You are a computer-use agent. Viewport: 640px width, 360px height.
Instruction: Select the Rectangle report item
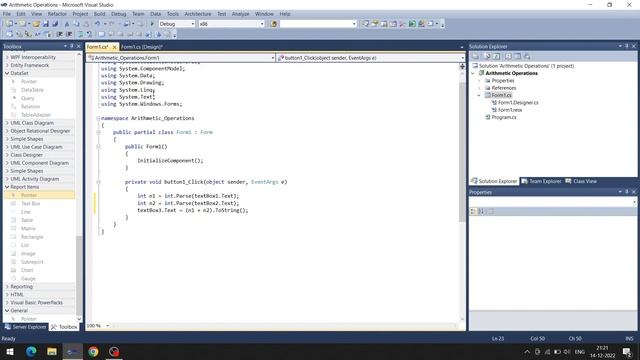pyautogui.click(x=32, y=237)
